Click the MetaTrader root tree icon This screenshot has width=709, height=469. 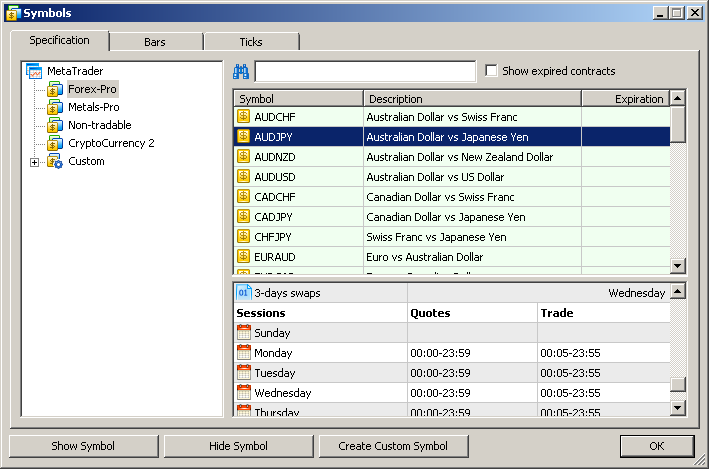point(34,71)
